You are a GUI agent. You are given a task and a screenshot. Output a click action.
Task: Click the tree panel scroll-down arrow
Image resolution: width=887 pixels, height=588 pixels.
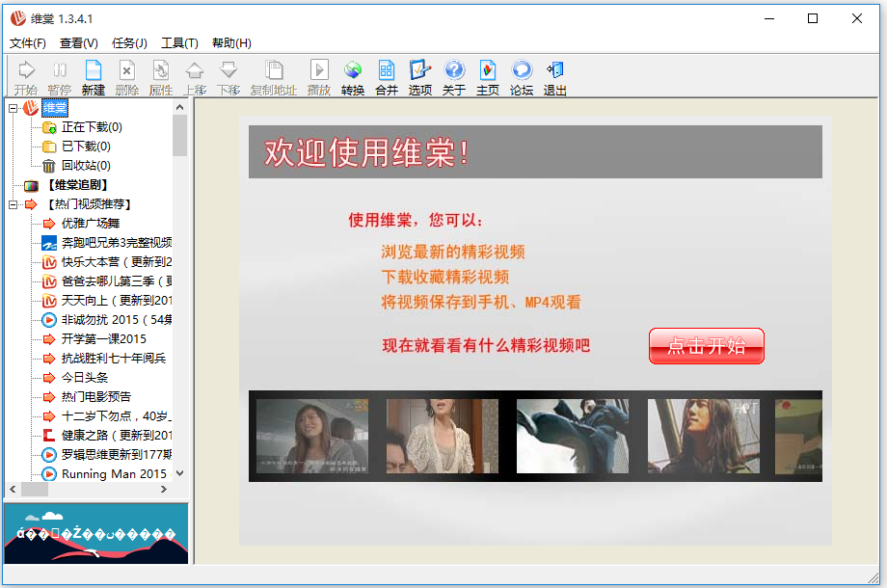179,474
